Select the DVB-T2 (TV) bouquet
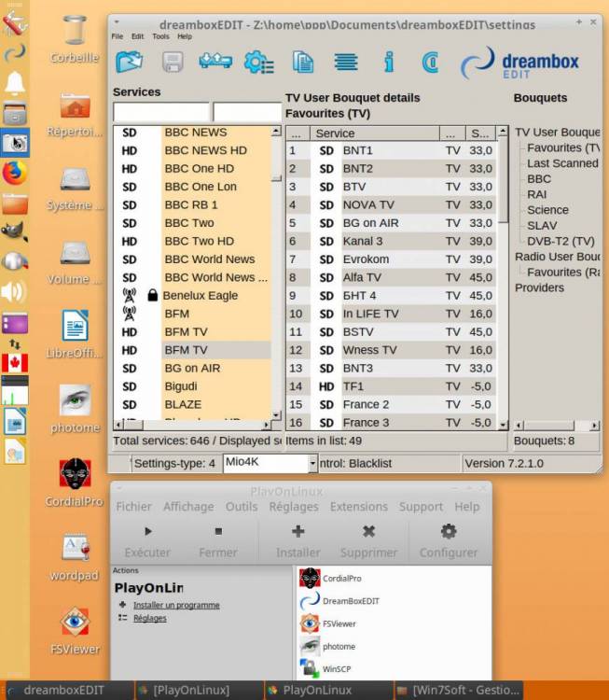The image size is (609, 700). (561, 241)
